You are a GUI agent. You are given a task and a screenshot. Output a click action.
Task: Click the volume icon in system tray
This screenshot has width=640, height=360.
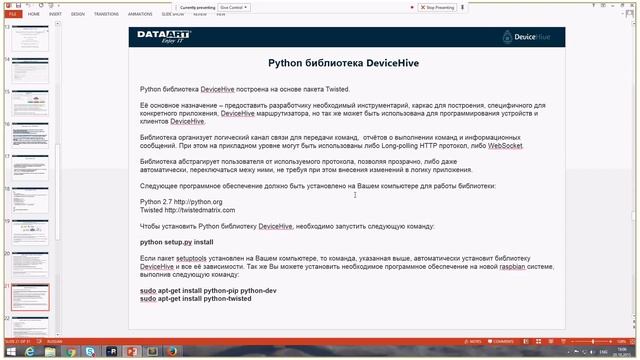pos(592,352)
